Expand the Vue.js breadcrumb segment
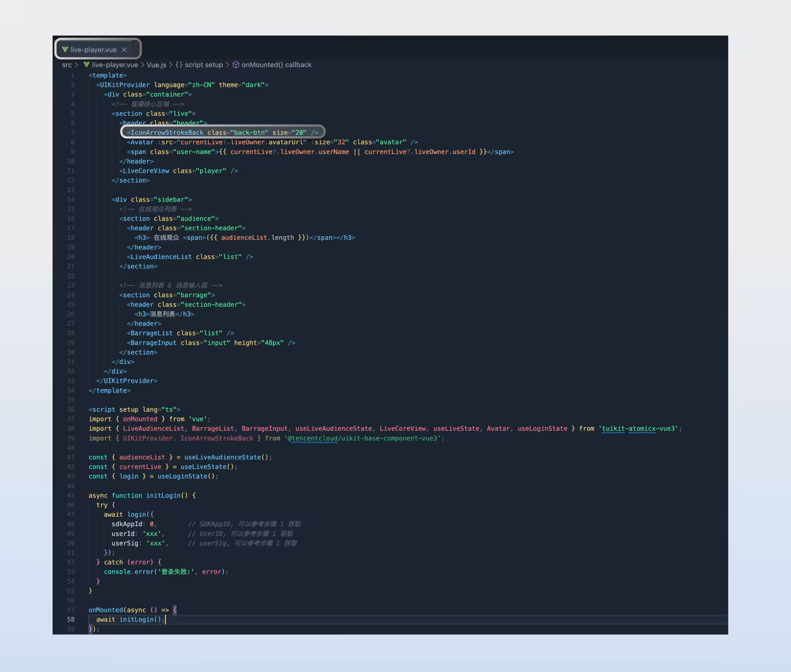This screenshot has height=672, width=791. [156, 65]
